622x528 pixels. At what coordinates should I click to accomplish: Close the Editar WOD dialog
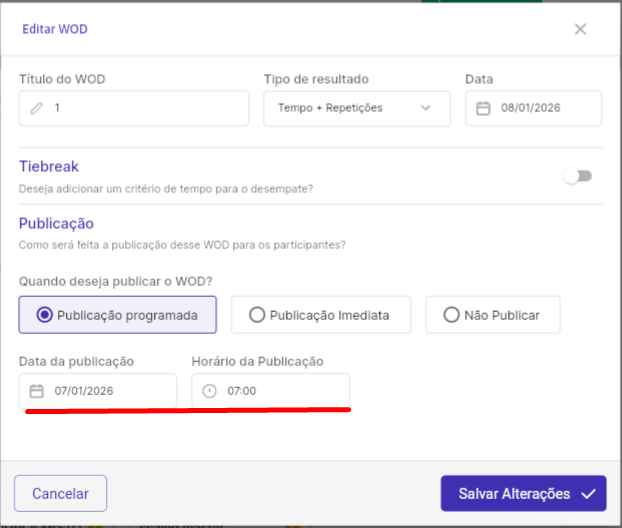580,29
